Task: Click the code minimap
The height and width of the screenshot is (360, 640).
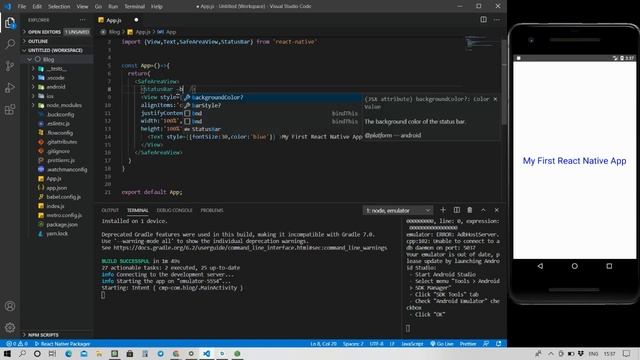Action: tap(482, 43)
